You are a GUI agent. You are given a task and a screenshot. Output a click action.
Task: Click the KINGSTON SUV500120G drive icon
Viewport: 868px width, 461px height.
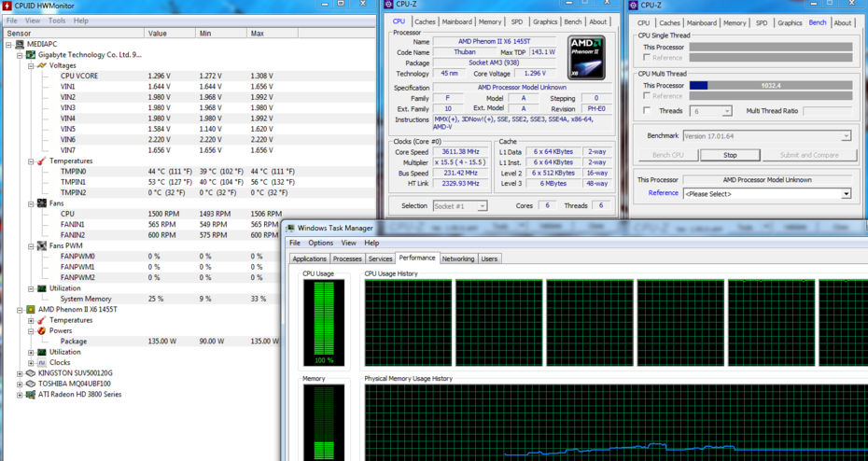(x=30, y=373)
